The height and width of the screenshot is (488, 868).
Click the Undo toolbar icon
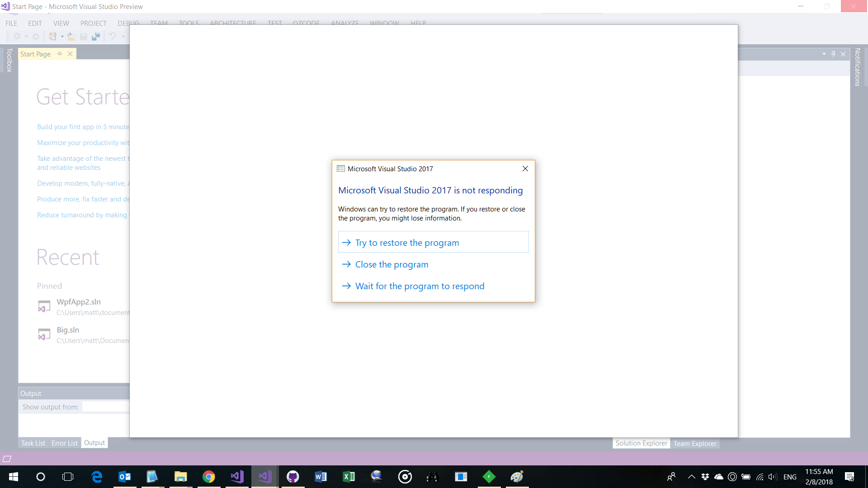click(x=113, y=36)
